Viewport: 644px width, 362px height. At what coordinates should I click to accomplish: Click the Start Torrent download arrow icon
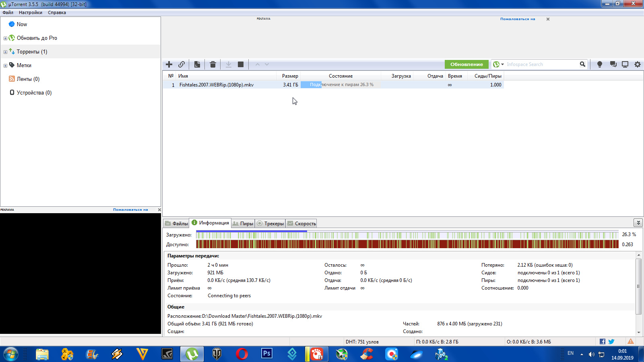pyautogui.click(x=228, y=64)
